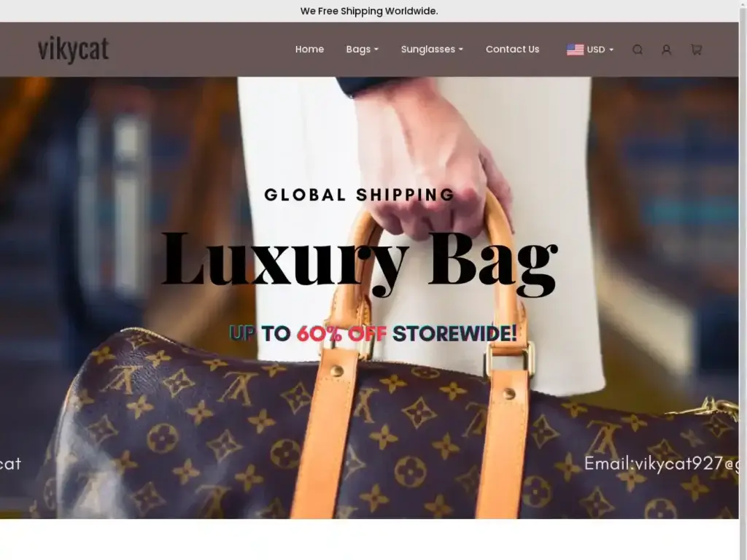
Task: Expand the Bags dropdown menu
Action: 362,49
